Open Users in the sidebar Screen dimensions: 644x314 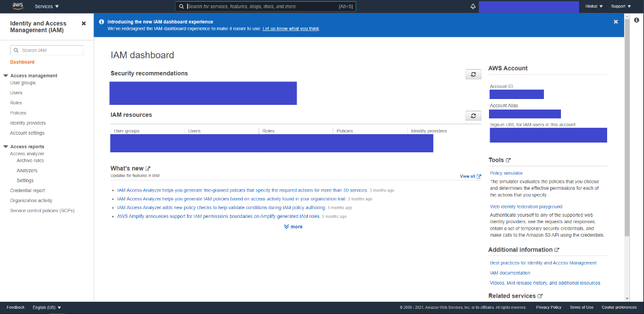[16, 93]
